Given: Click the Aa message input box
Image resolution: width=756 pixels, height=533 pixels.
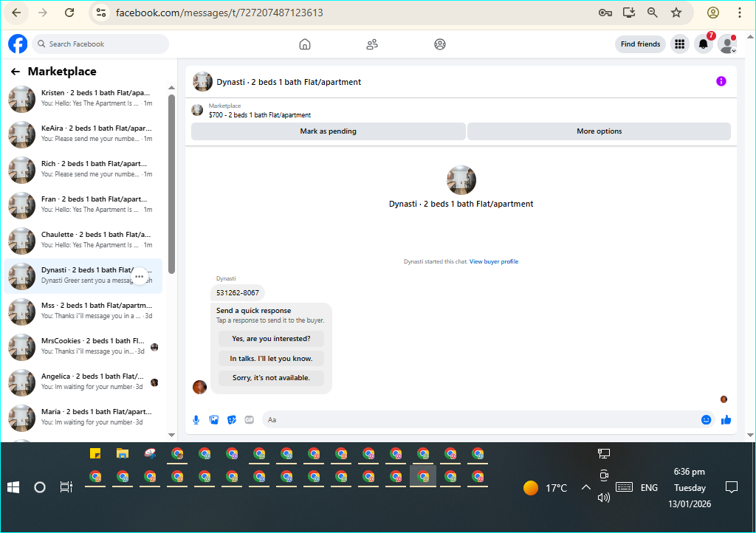Looking at the screenshot, I should point(480,420).
